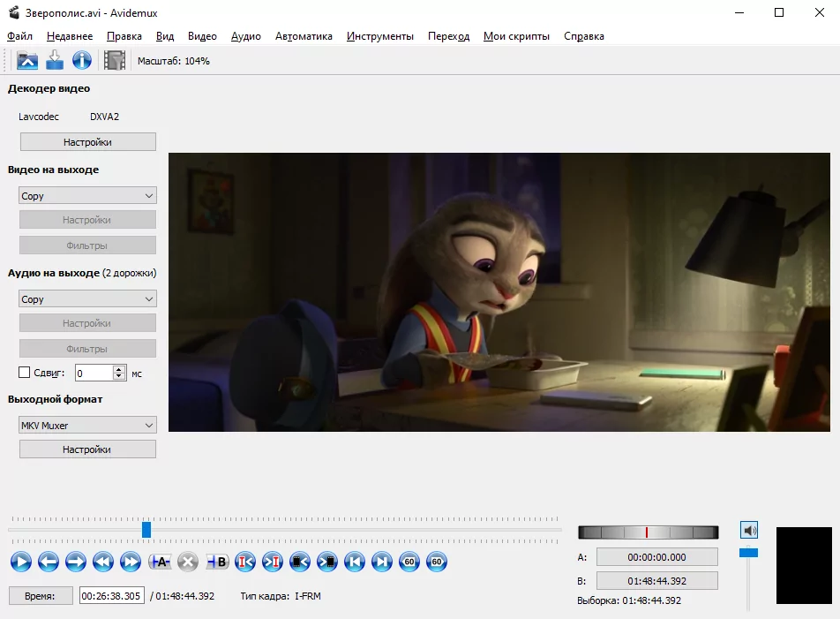840x619 pixels.
Task: Click the Выборка: 01:48:44.392 text
Action: point(629,600)
